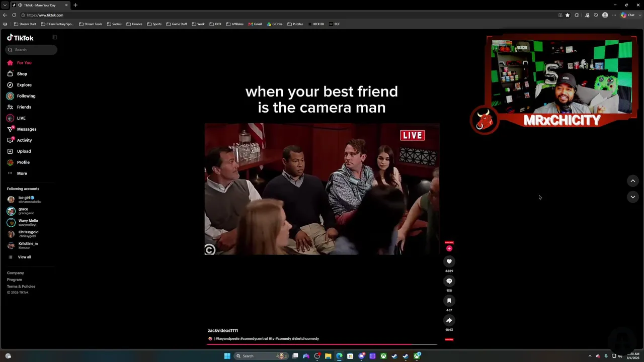Image resolution: width=644 pixels, height=362 pixels.
Task: Open the Gmail bookmark
Action: tap(255, 24)
